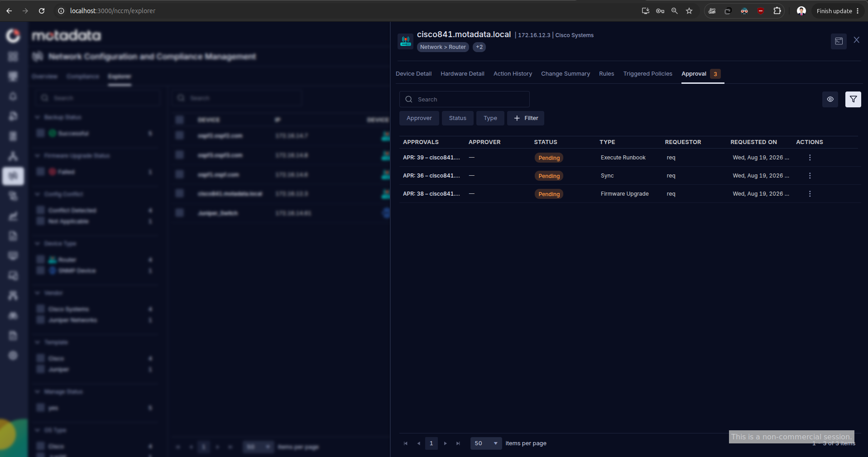Go to first page of approvals

[x=406, y=443]
